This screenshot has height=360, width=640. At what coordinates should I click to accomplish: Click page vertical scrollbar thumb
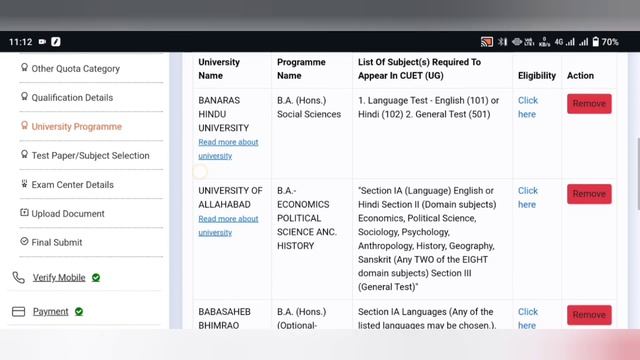pyautogui.click(x=638, y=174)
